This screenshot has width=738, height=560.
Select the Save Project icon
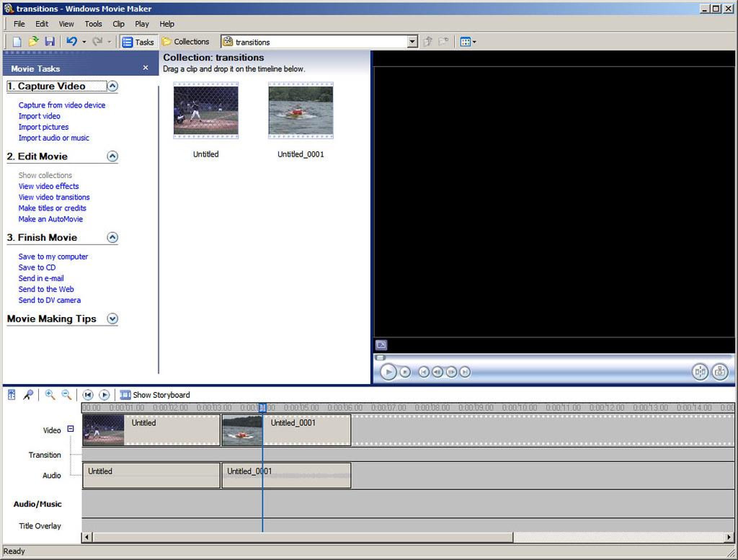50,41
